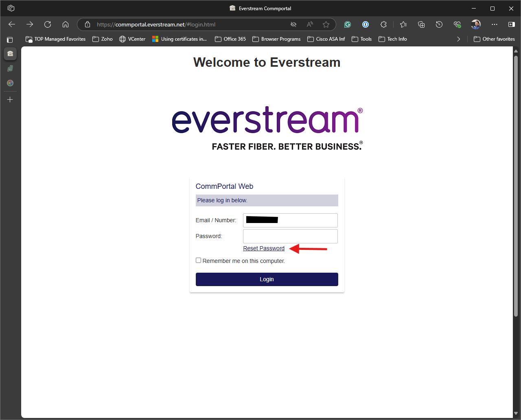Open the Tech Info favorites folder

[x=392, y=39]
